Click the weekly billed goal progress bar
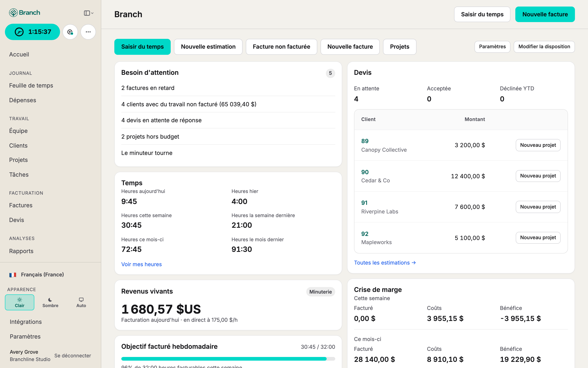The width and height of the screenshot is (588, 368). pos(228,359)
